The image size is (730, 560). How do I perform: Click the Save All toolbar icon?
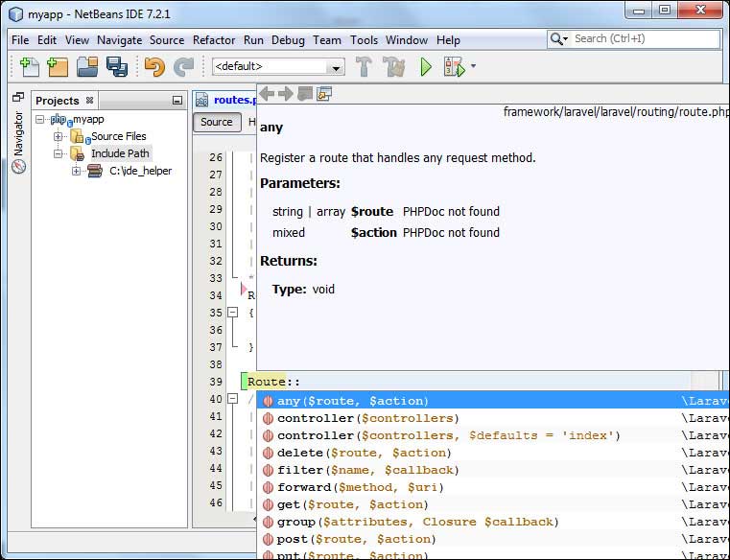[117, 67]
